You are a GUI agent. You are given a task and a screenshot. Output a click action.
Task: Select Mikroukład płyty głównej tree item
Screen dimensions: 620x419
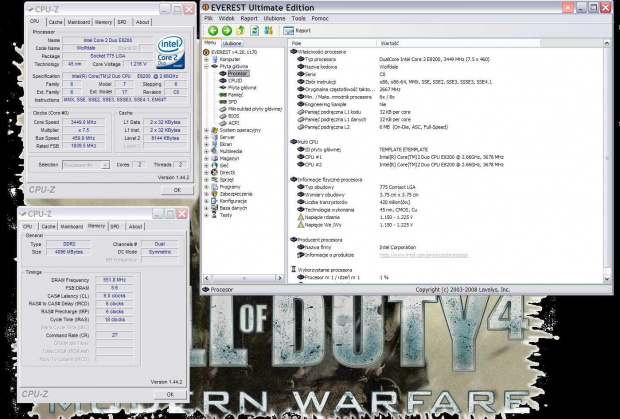255,109
